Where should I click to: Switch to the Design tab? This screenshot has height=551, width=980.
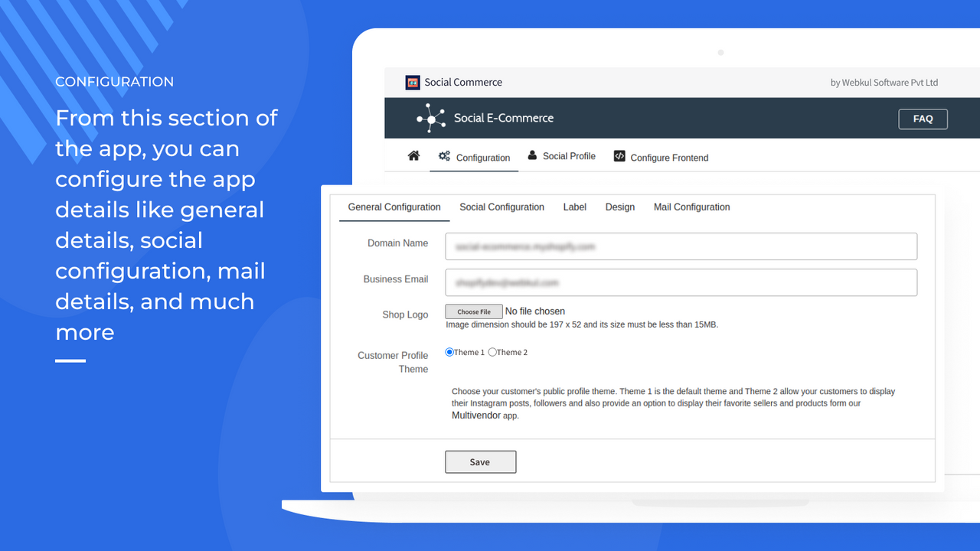point(620,207)
